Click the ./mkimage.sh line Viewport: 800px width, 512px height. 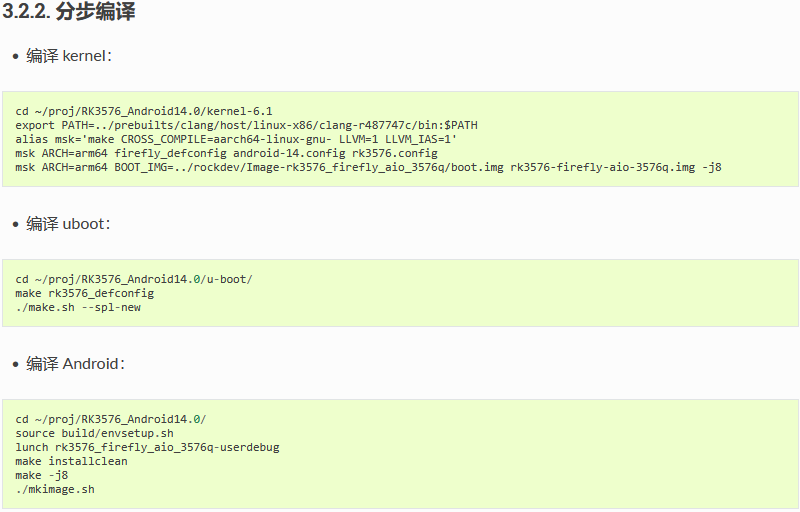(x=55, y=490)
